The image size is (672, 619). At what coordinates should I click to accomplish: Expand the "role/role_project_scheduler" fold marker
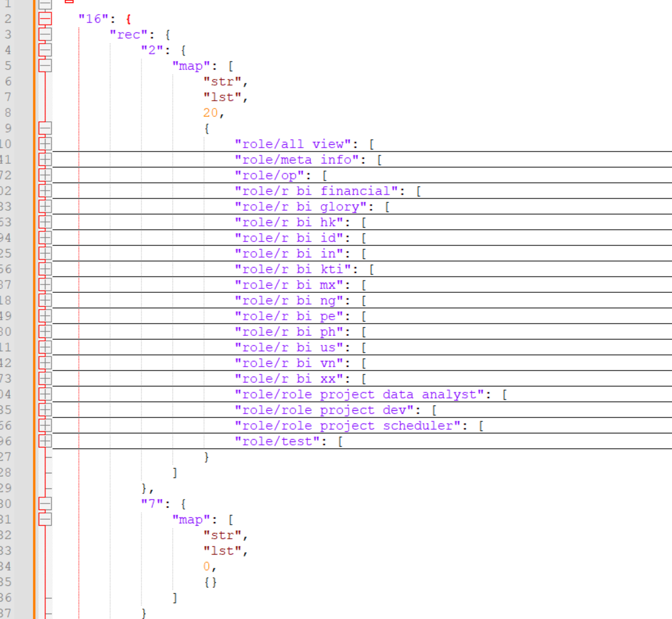tap(45, 425)
